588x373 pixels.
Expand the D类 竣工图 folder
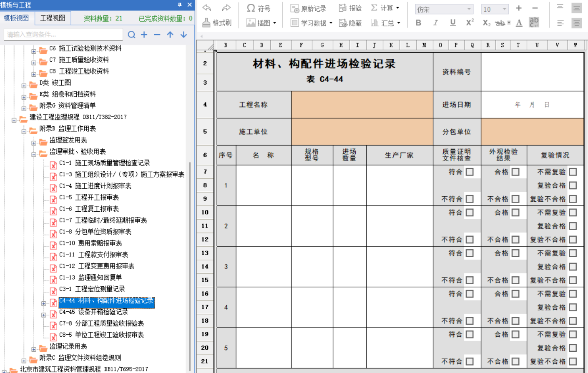tap(24, 86)
